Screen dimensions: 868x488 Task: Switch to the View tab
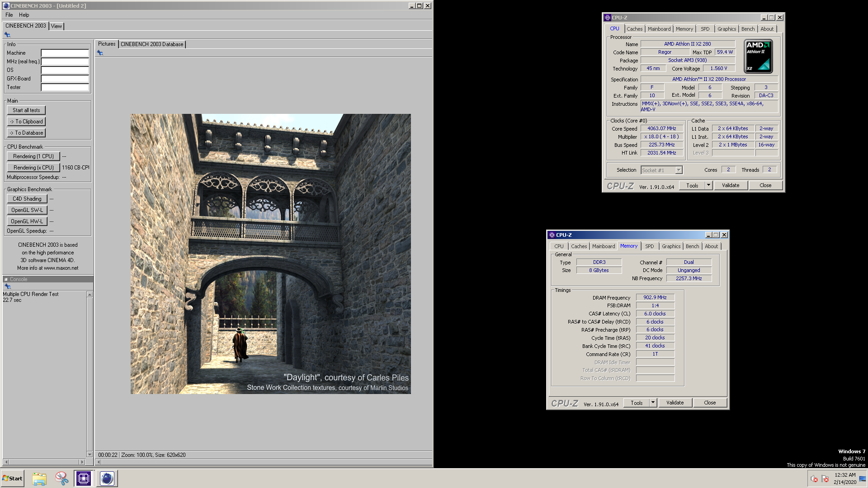point(56,26)
